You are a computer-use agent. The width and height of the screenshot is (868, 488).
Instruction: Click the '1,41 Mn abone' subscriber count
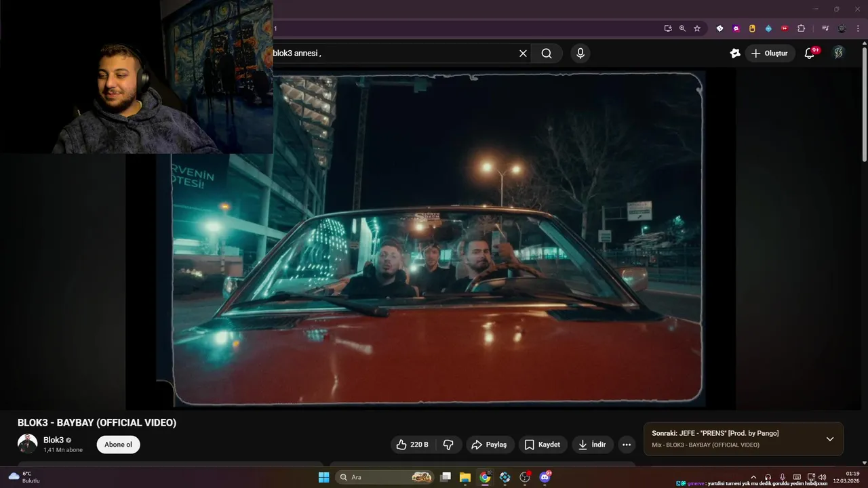[63, 450]
